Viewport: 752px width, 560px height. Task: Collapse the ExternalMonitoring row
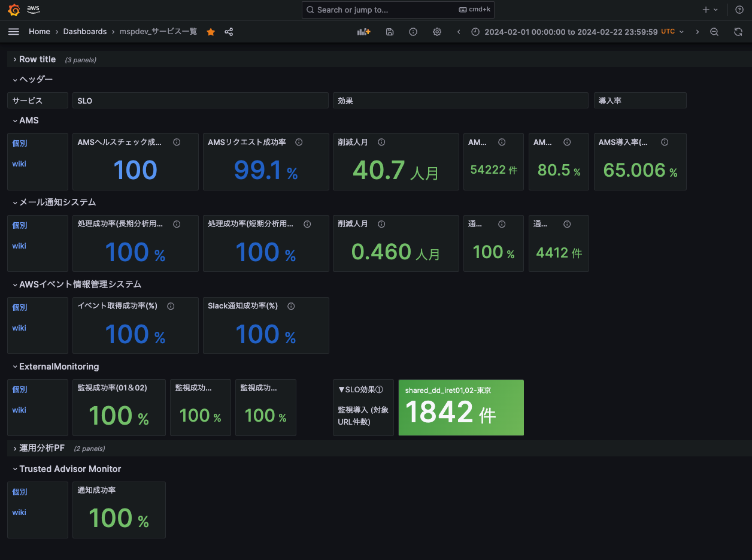[x=59, y=367]
